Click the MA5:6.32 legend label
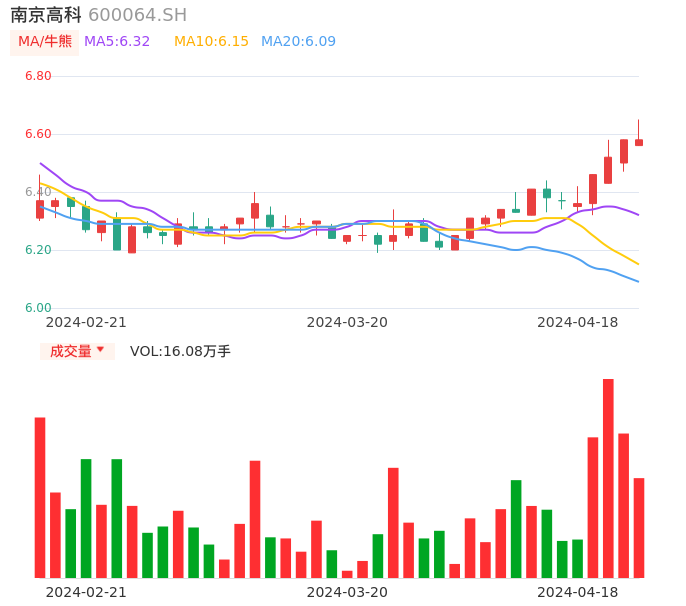The image size is (686, 606). (117, 42)
